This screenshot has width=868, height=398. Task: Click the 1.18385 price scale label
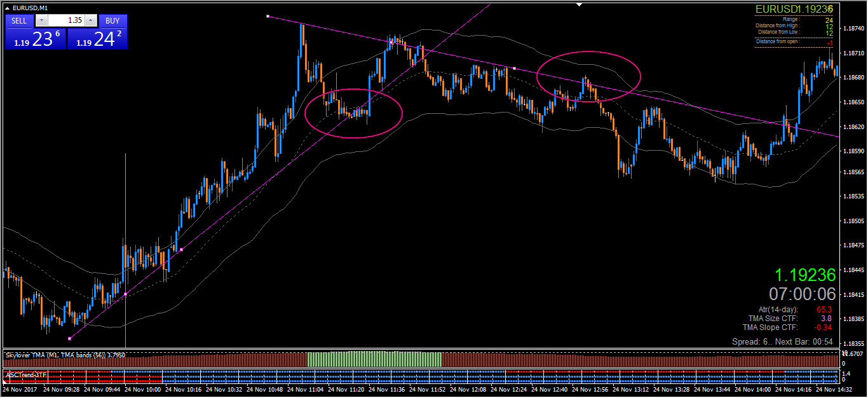coord(853,319)
